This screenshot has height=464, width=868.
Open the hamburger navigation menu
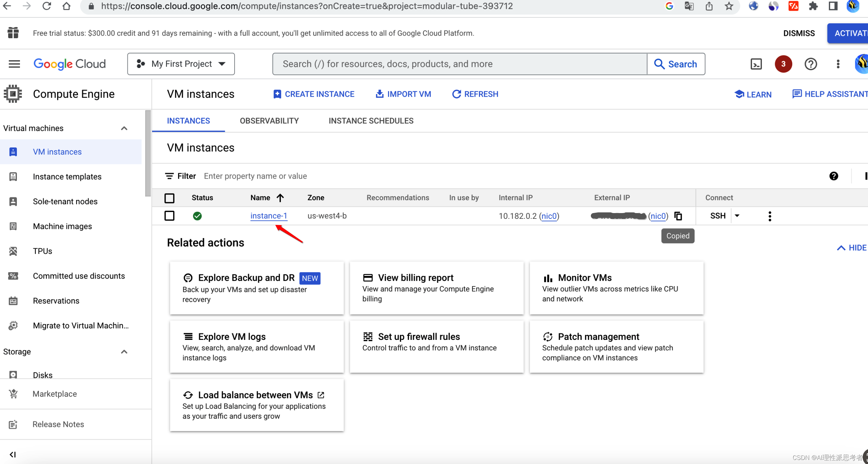(x=14, y=64)
